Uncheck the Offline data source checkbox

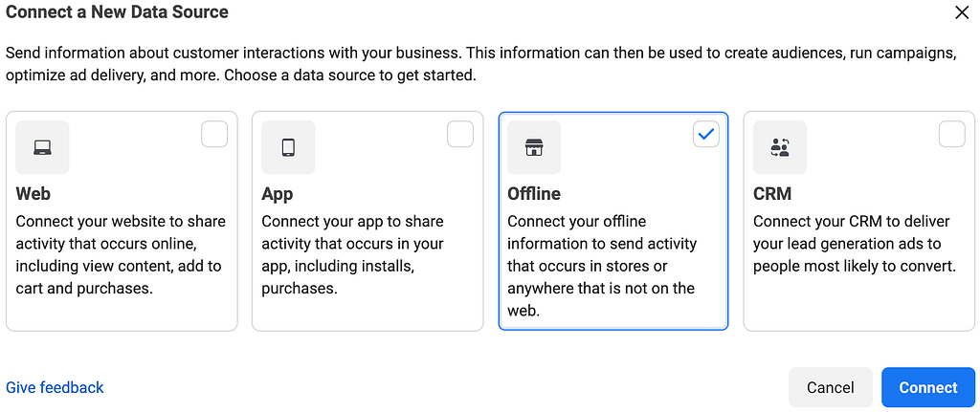click(706, 134)
